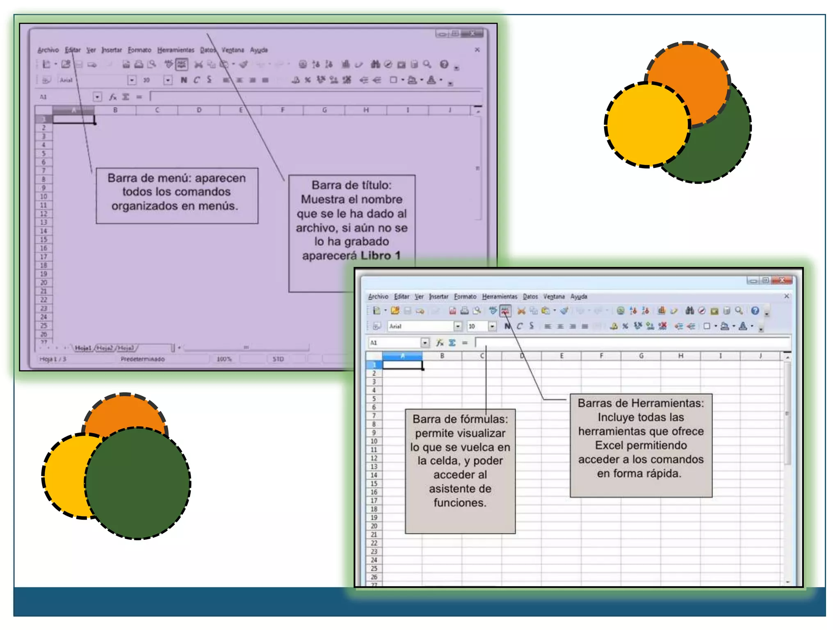
Task: Click Percent format icon in lower-right window
Action: click(x=625, y=326)
